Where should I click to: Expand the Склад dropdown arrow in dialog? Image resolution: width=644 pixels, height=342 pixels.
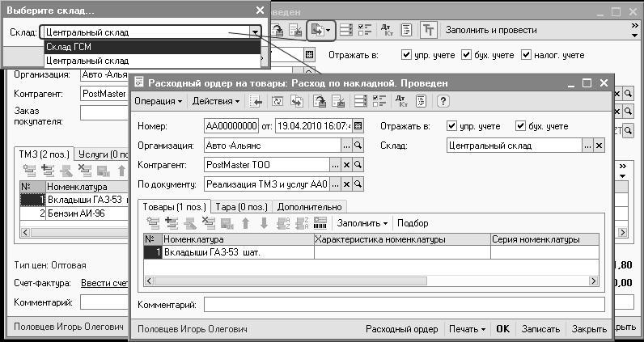[x=255, y=33]
